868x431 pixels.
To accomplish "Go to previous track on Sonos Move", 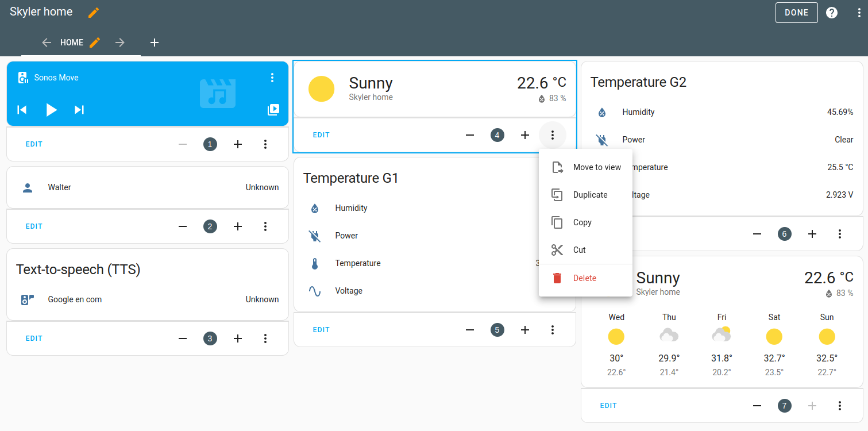I will point(22,110).
